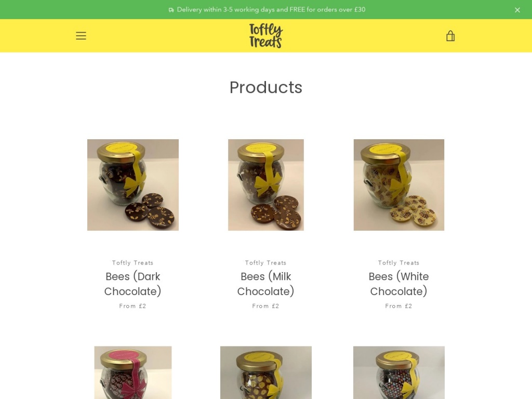Select the Bees (Dark Chocolate) title link

coord(132,284)
